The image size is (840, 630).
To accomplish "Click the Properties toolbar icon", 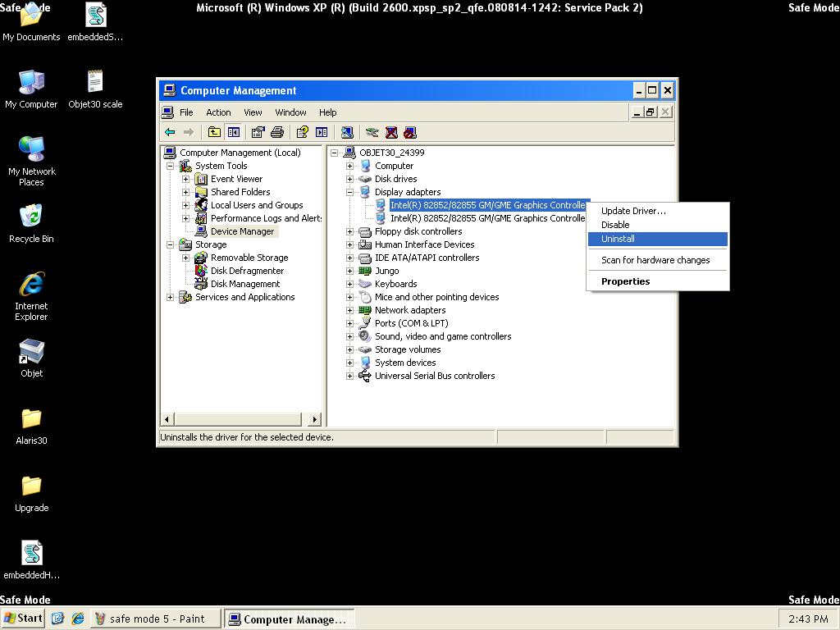I will 258,132.
